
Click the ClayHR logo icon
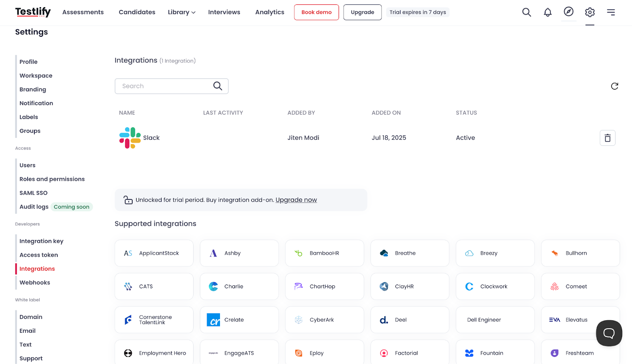tap(384, 286)
